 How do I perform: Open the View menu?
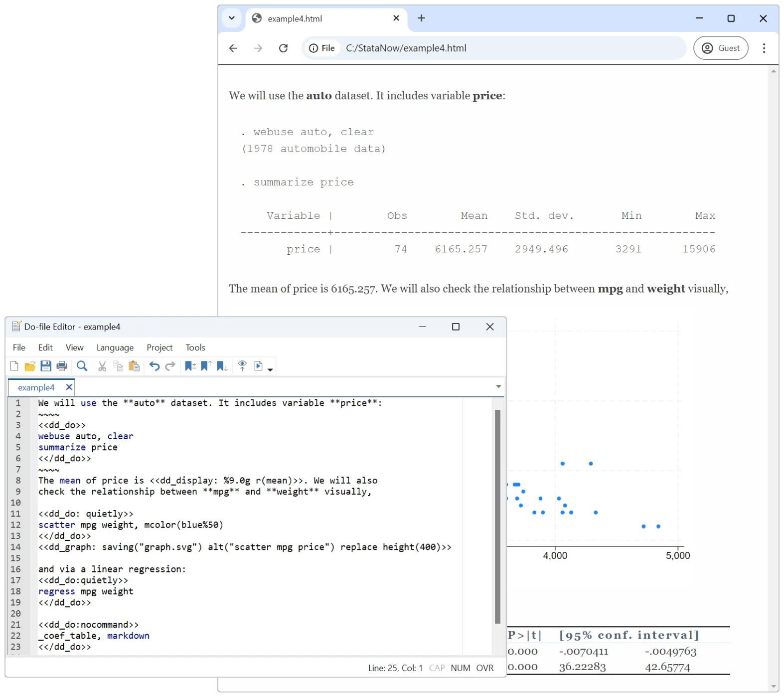click(75, 348)
